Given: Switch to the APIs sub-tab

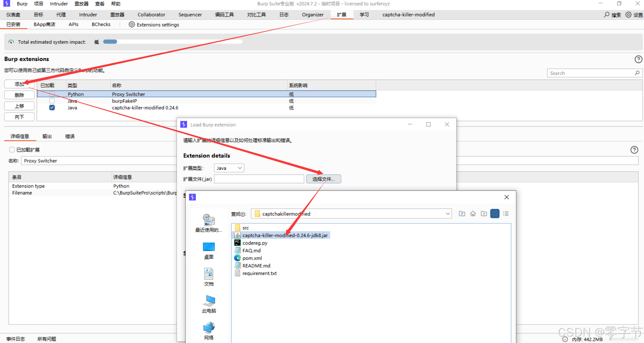Looking at the screenshot, I should [x=73, y=25].
